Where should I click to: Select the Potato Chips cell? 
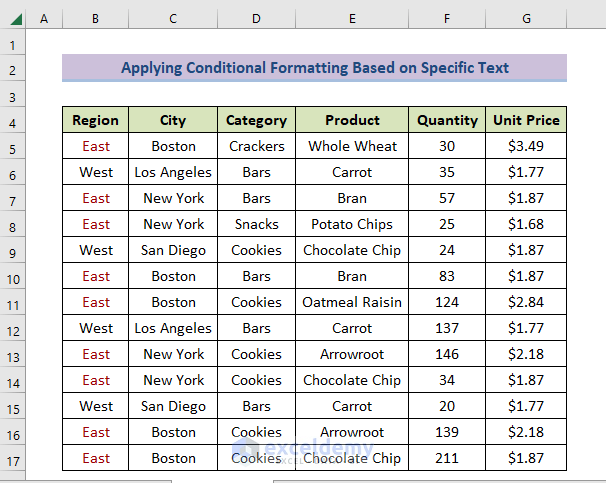pos(352,224)
